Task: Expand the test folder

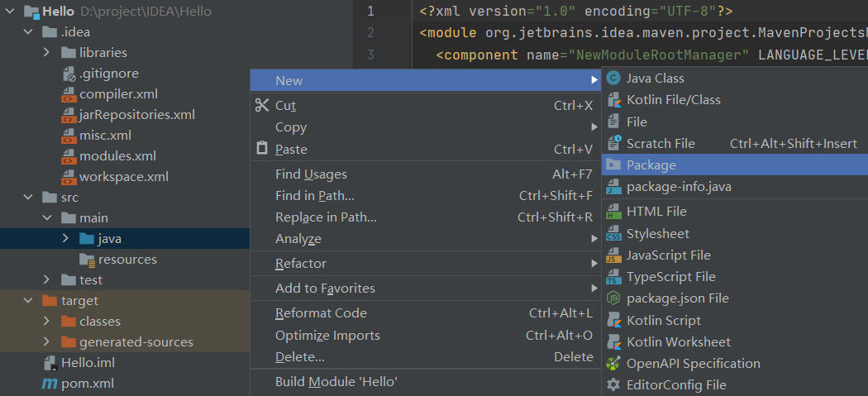Action: (x=47, y=279)
